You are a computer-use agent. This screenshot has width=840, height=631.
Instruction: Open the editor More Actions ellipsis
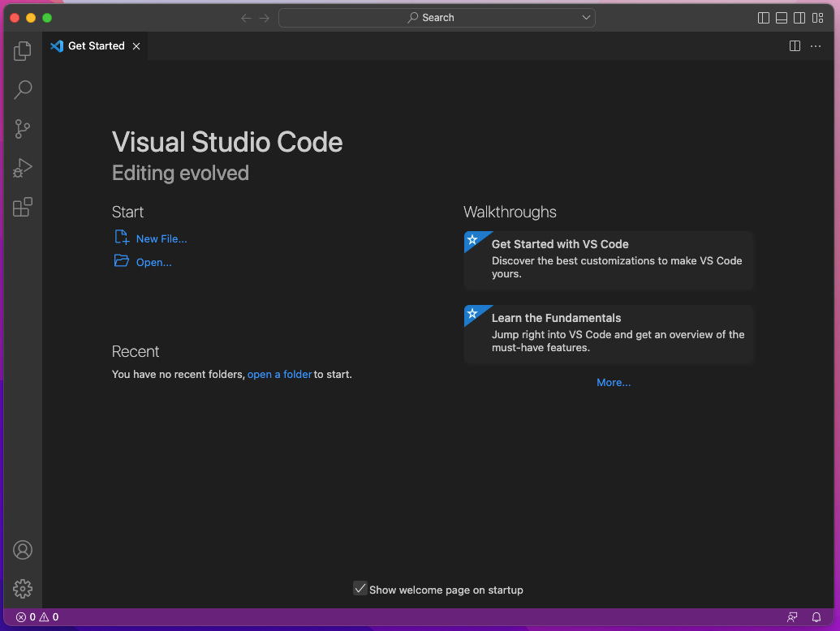(816, 46)
